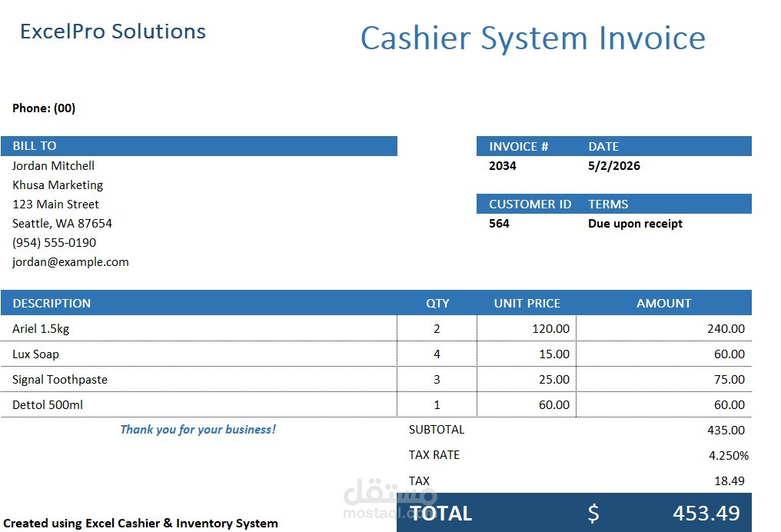Select subtotal value 435.00
Image resolution: width=781 pixels, height=532 pixels.
726,431
